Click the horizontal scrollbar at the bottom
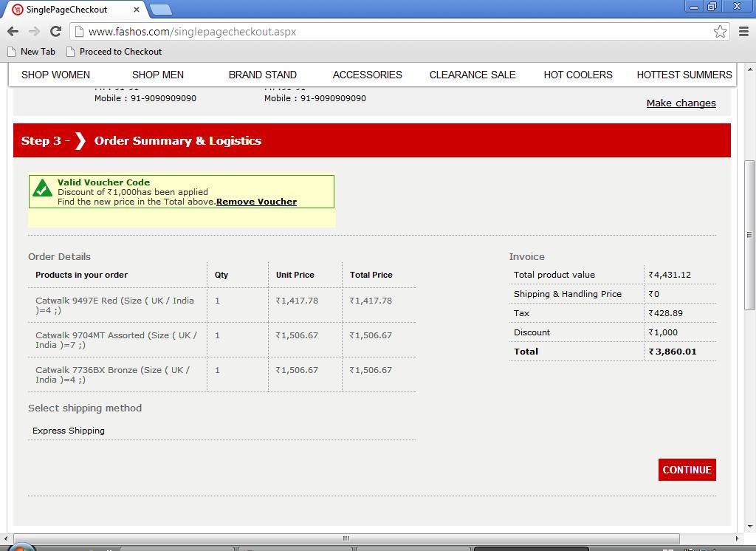 tap(346, 538)
